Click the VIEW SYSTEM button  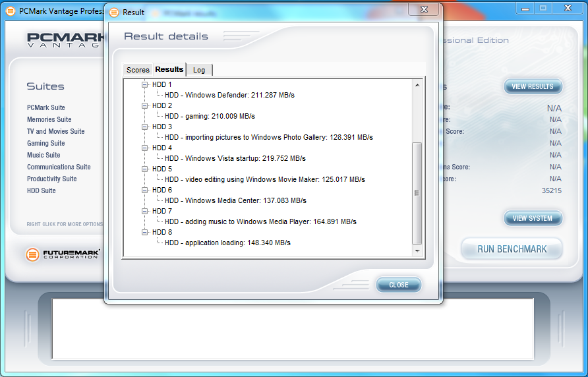point(533,218)
